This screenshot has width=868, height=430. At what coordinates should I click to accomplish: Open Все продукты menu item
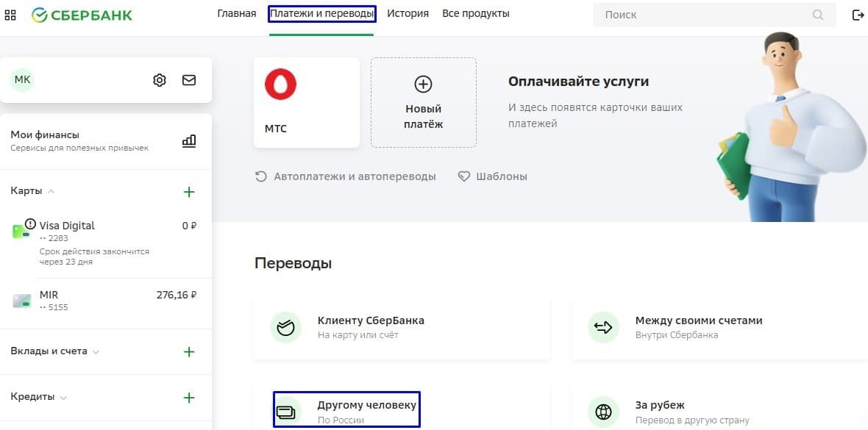pyautogui.click(x=475, y=14)
